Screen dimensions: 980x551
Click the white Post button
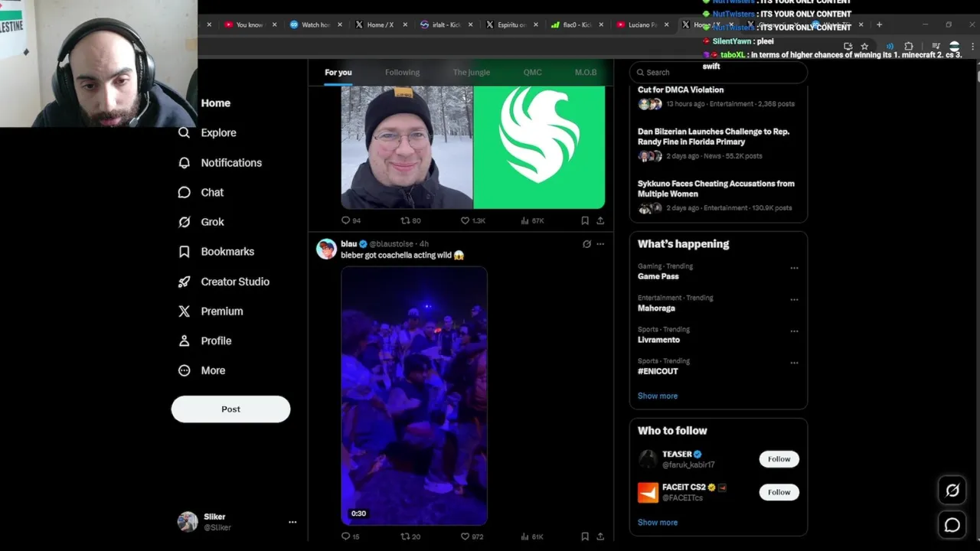tap(230, 409)
